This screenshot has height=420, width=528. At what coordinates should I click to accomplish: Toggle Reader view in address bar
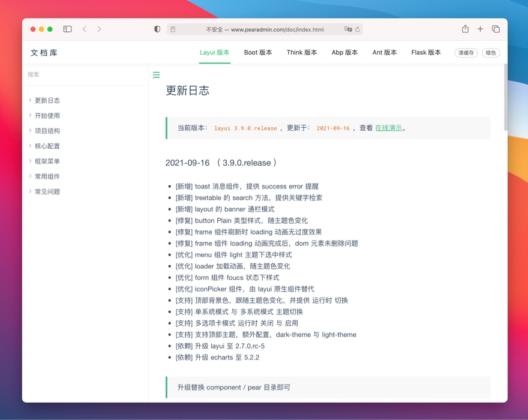(173, 29)
